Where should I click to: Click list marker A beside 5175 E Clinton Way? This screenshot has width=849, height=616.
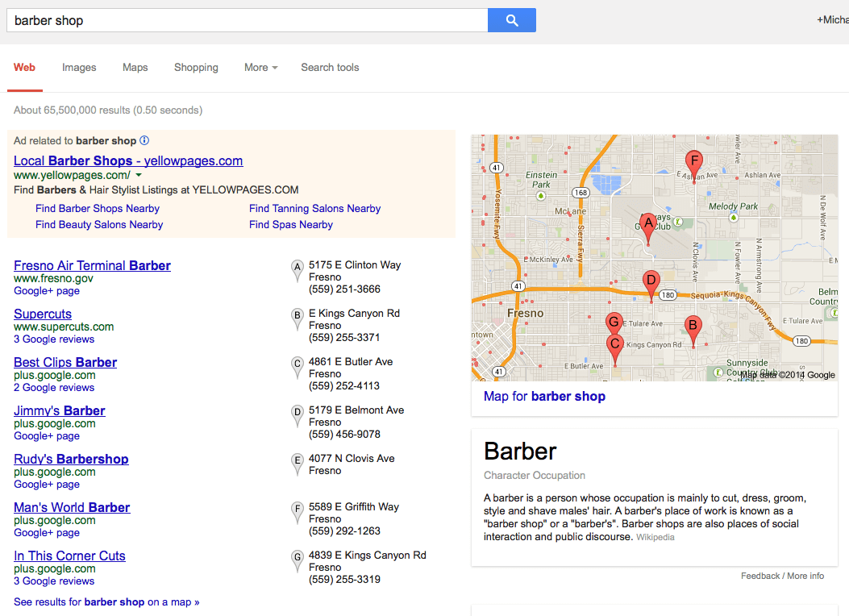[x=297, y=271]
